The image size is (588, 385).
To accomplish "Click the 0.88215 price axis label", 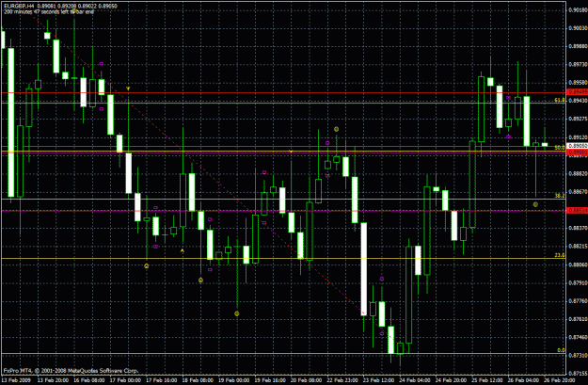I will 578,247.
